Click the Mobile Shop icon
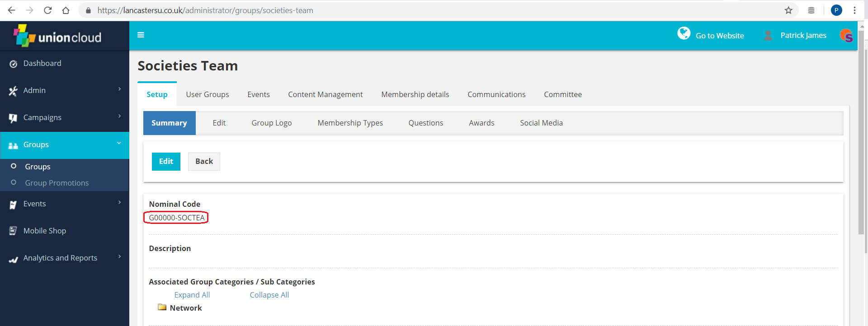 coord(13,231)
